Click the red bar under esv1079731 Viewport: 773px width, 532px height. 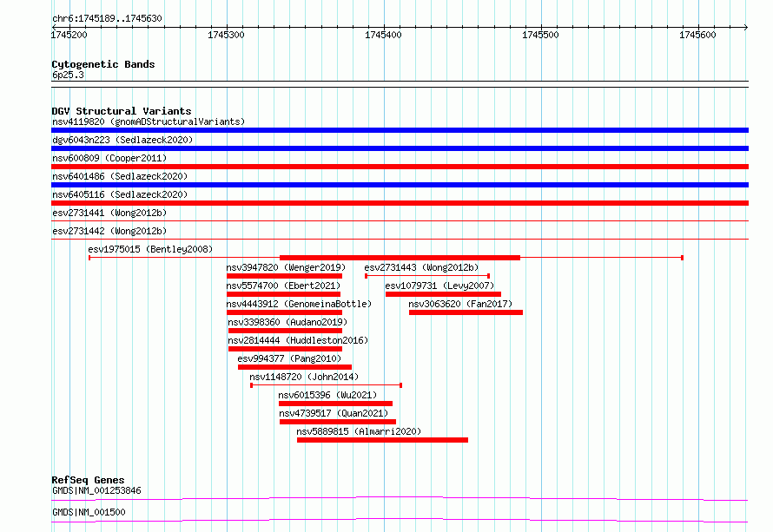coord(443,294)
